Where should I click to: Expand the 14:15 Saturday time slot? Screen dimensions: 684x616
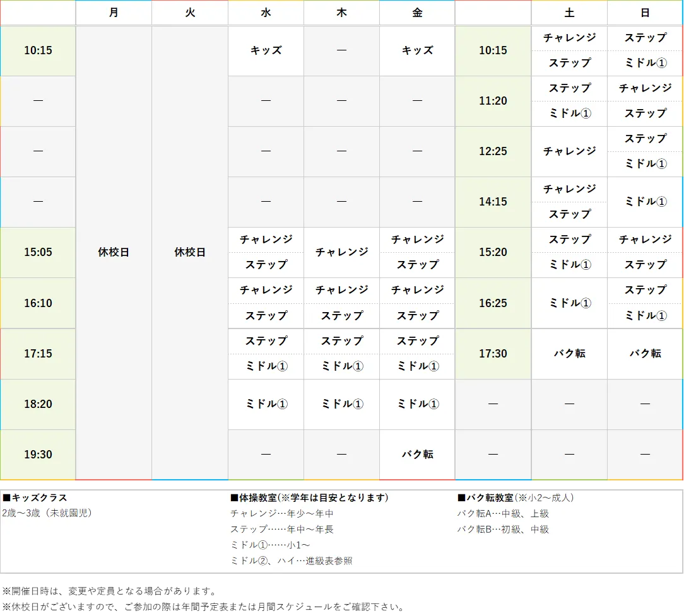[x=492, y=202]
